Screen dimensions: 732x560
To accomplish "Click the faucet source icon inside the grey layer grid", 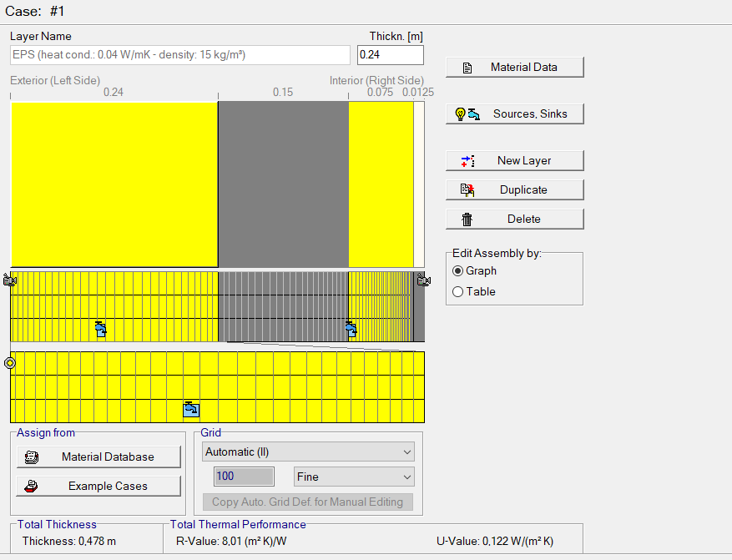I will point(350,329).
